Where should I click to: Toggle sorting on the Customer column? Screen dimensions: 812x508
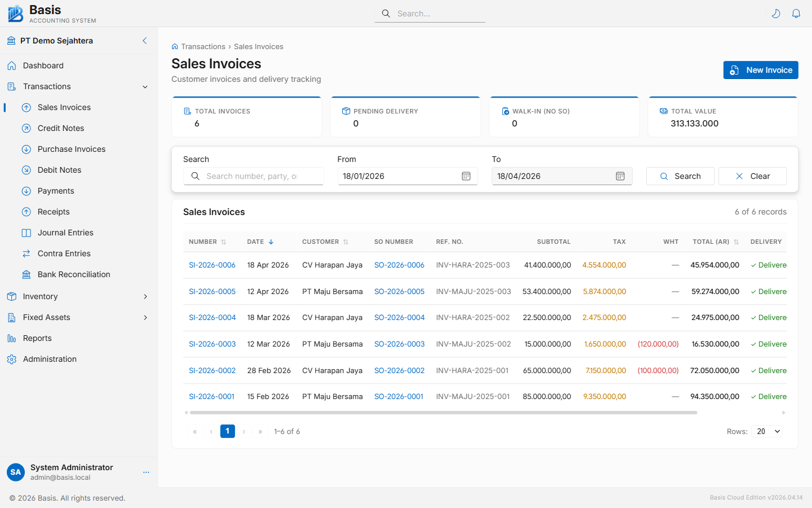(x=346, y=241)
